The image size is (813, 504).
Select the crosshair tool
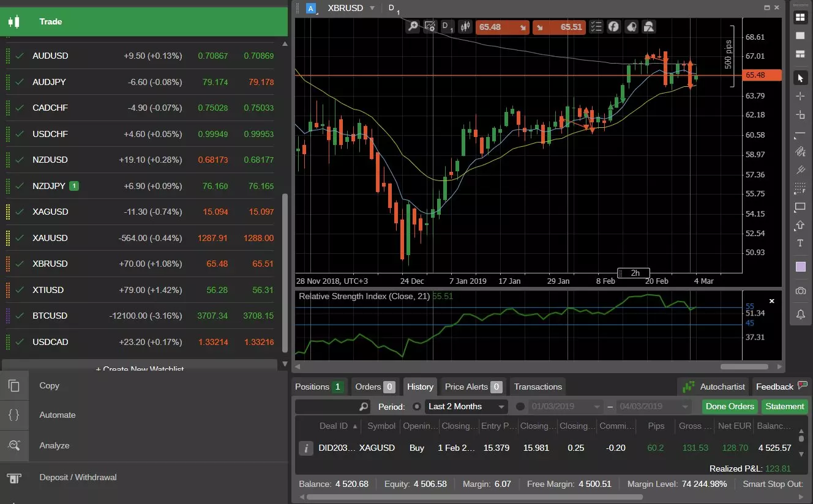800,96
